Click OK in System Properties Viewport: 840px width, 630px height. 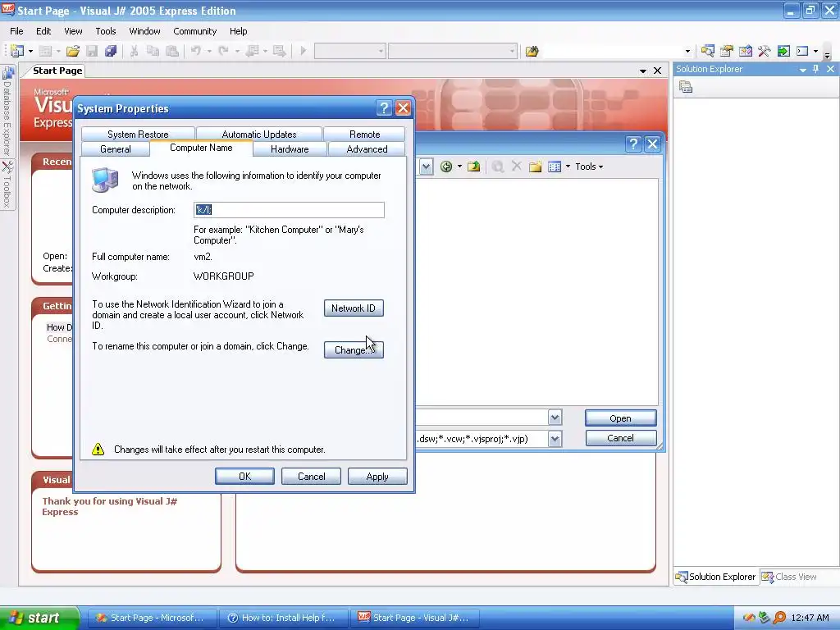click(244, 477)
